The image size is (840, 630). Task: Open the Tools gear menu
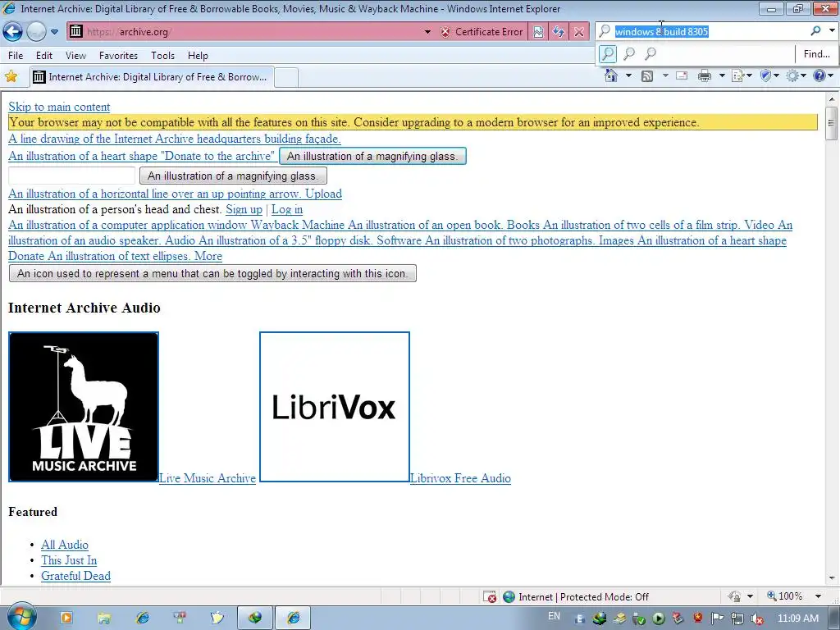tap(796, 76)
